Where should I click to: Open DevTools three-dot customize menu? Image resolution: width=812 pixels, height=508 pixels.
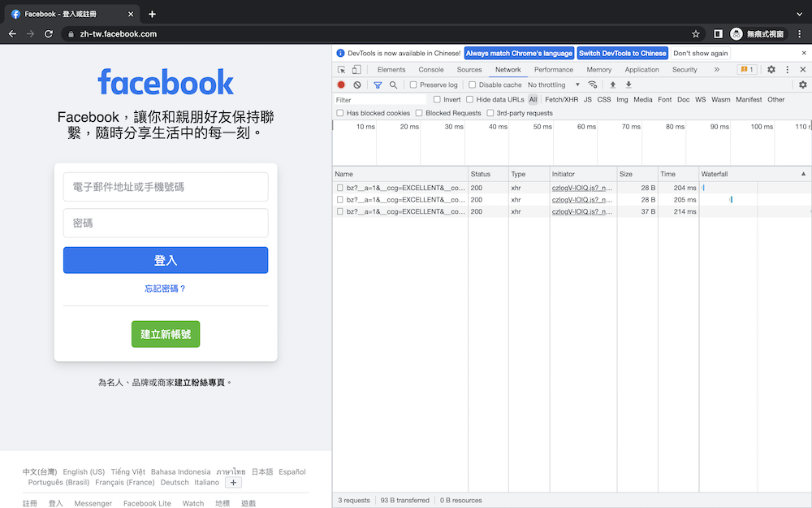click(787, 69)
